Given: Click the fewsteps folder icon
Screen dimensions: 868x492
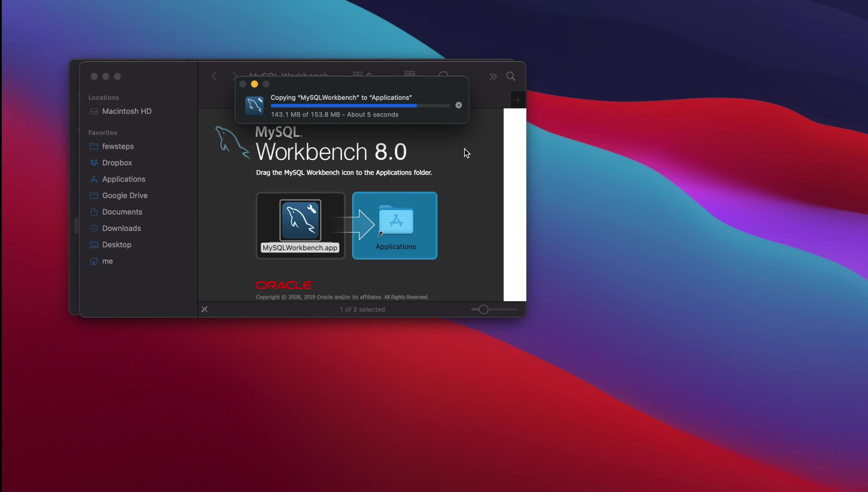Looking at the screenshot, I should tap(94, 146).
